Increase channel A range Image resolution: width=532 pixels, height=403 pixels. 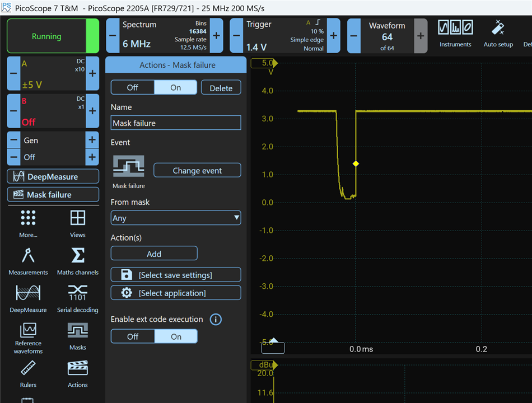[x=92, y=73]
